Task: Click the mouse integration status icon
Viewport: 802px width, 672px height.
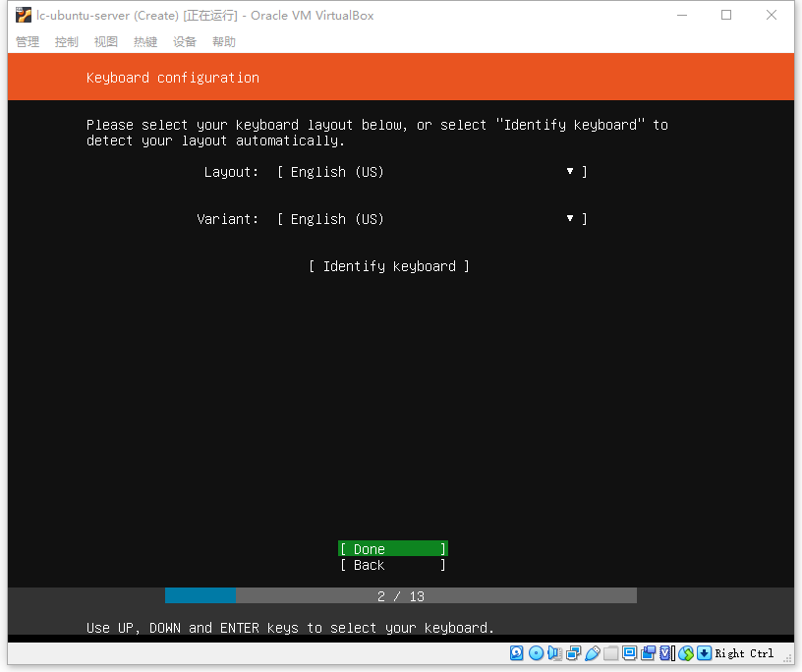Action: point(686,653)
